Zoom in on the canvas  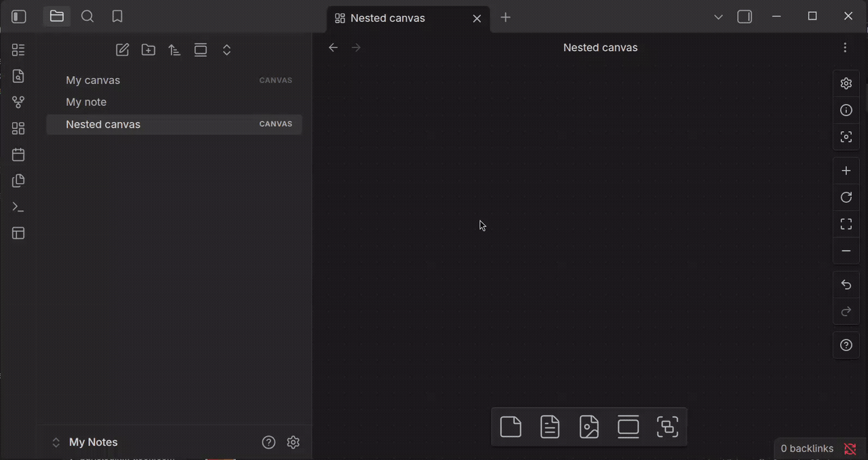tap(846, 171)
